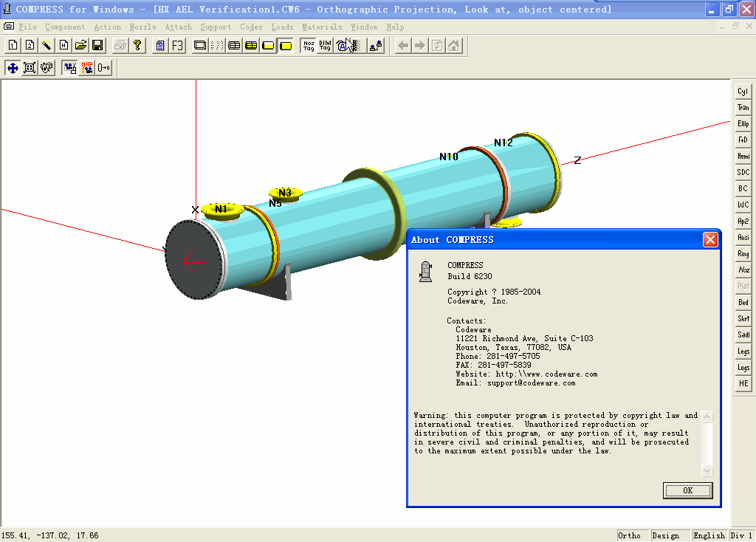Open the Materials menu

click(322, 27)
